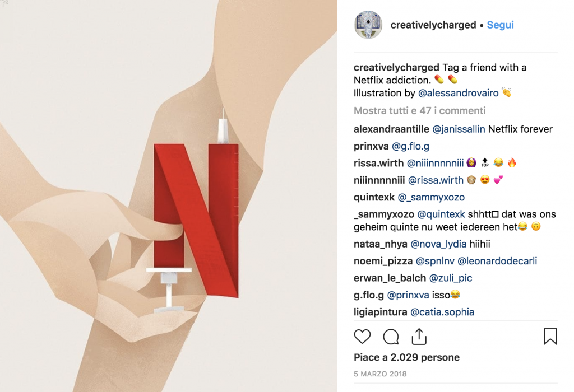Open the @_sammyxozo mention
The width and height of the screenshot is (574, 392).
[431, 198]
